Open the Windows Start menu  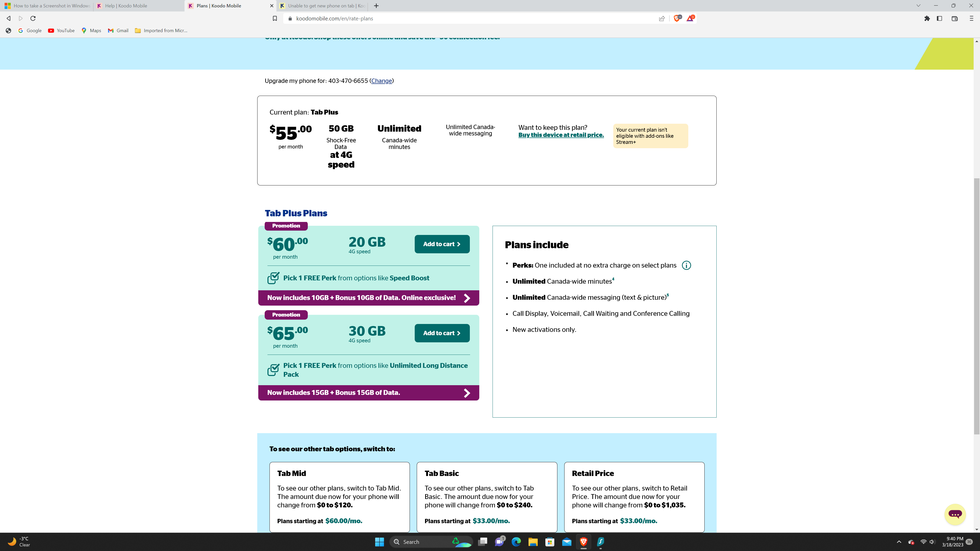[x=379, y=542]
